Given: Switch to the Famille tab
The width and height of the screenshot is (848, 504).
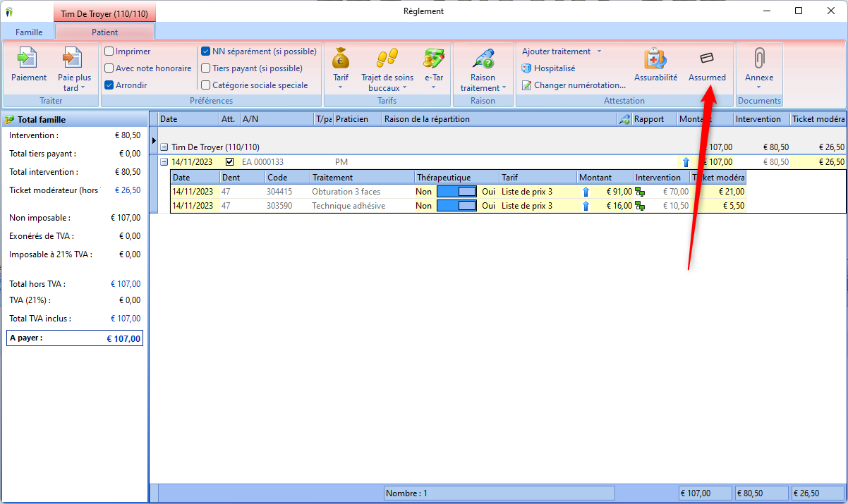Looking at the screenshot, I should pos(29,32).
